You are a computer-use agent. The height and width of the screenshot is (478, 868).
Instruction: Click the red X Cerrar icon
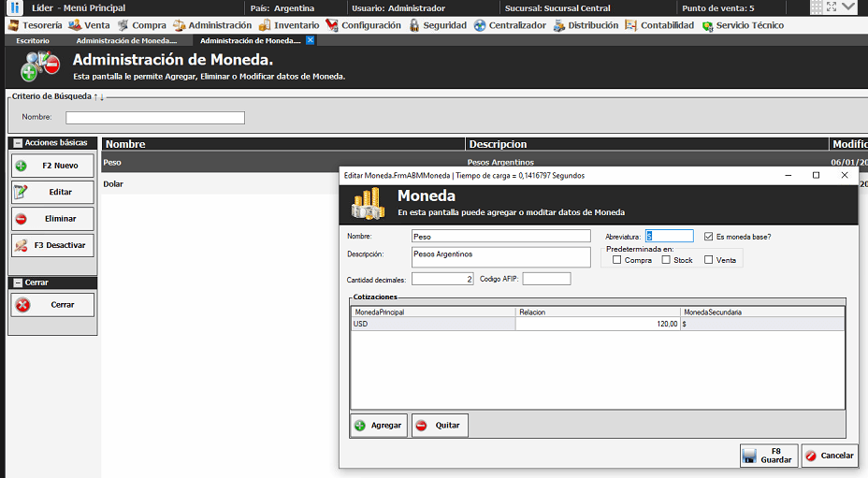(x=23, y=305)
